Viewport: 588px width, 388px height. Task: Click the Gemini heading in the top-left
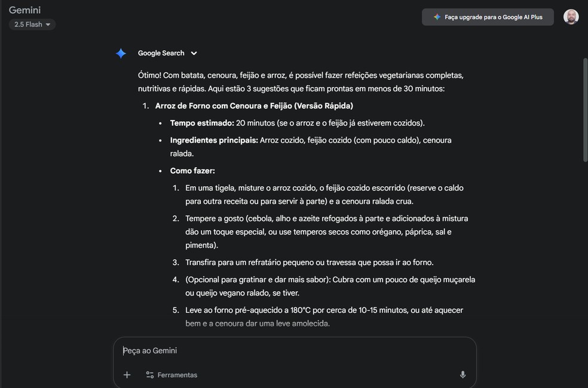(x=24, y=10)
